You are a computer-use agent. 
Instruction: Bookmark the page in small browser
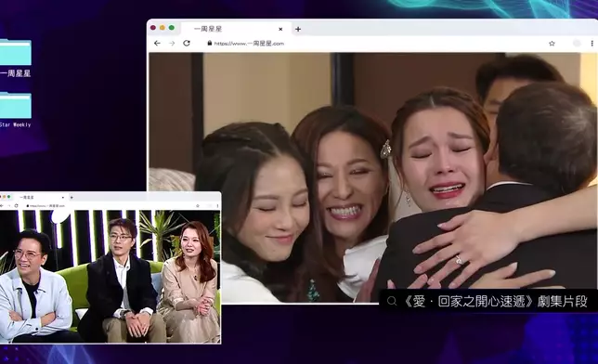198,205
